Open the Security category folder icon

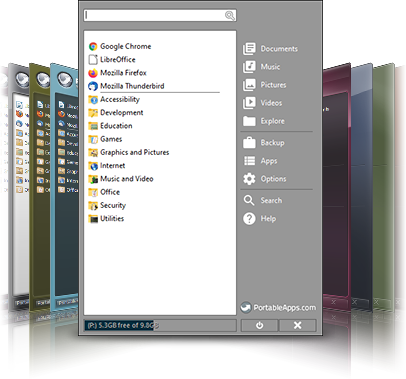[93, 205]
